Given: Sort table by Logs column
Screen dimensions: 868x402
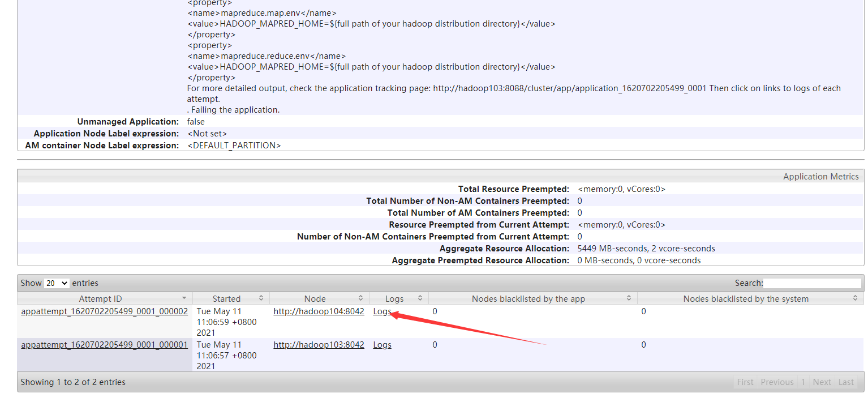Looking at the screenshot, I should click(398, 298).
